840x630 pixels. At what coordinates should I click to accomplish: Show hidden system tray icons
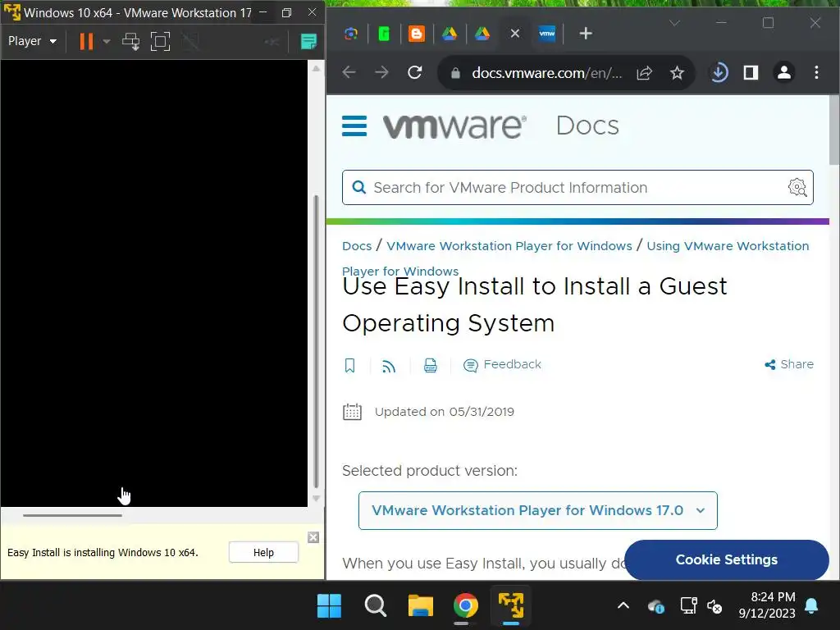point(623,606)
